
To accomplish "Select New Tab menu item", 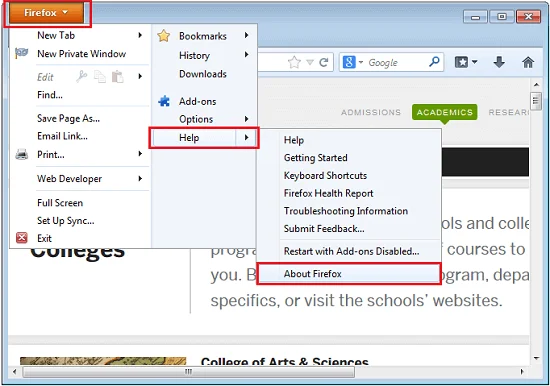I will pyautogui.click(x=56, y=35).
